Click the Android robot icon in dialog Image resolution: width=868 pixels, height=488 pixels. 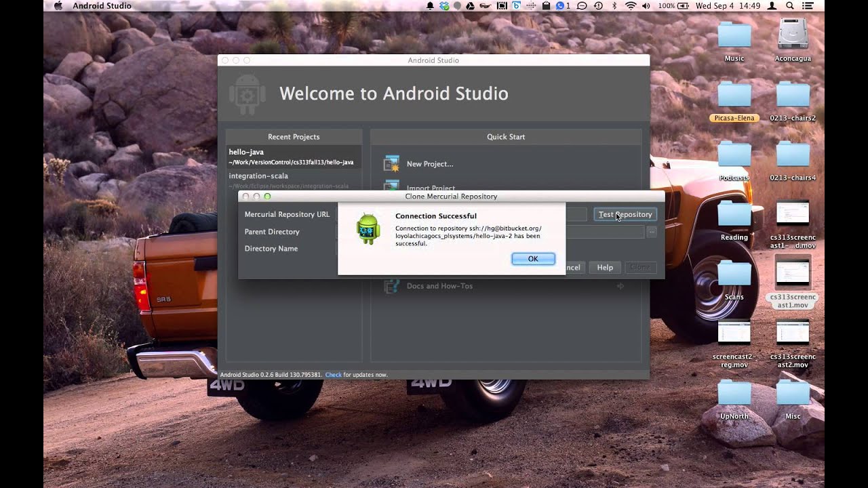coord(368,229)
